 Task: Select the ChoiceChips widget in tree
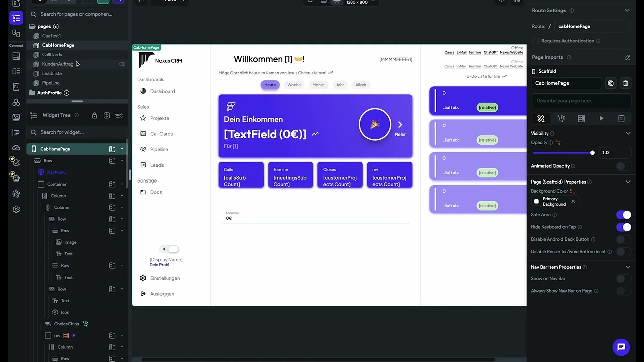point(66,324)
